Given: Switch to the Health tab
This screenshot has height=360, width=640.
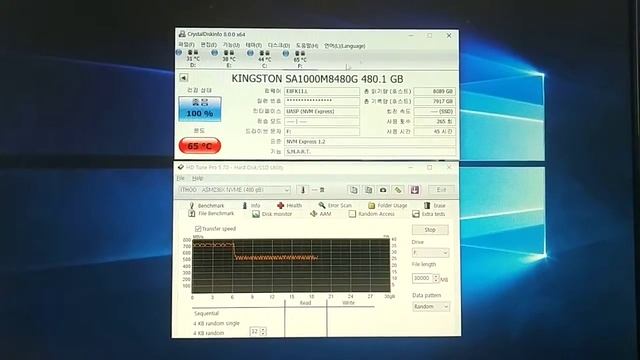Looking at the screenshot, I should pos(289,205).
